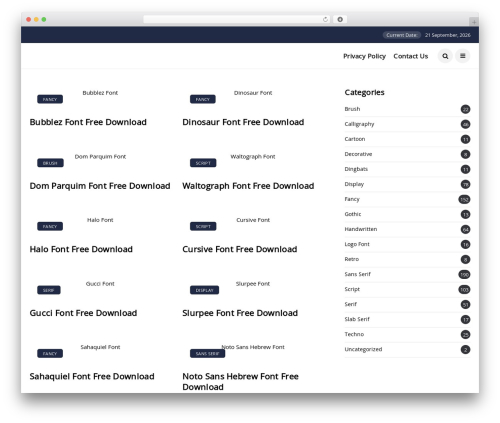Open Gucci Font Free Download post
This screenshot has width=500, height=423.
tap(83, 313)
